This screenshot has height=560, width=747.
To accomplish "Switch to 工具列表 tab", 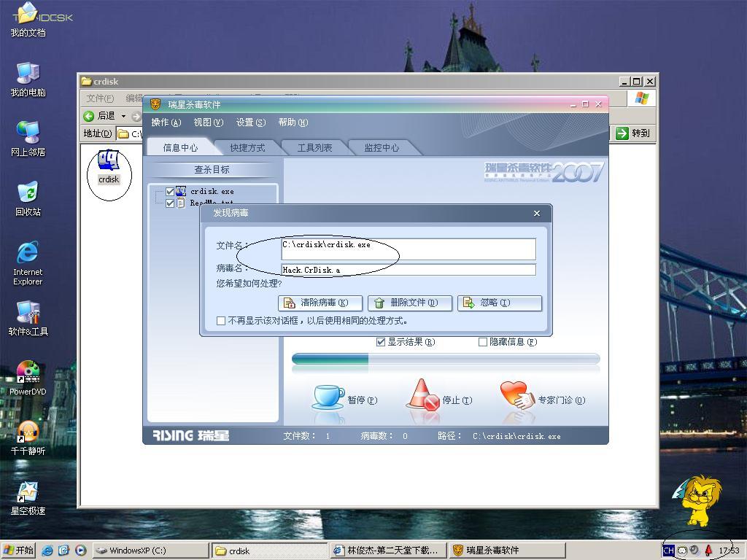I will tap(314, 147).
